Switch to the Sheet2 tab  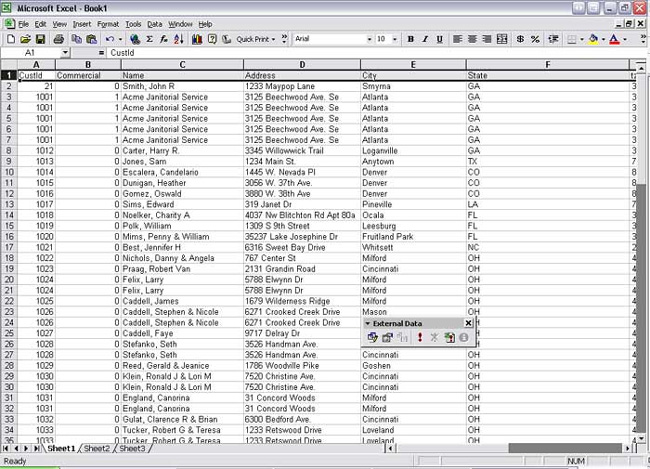click(97, 448)
